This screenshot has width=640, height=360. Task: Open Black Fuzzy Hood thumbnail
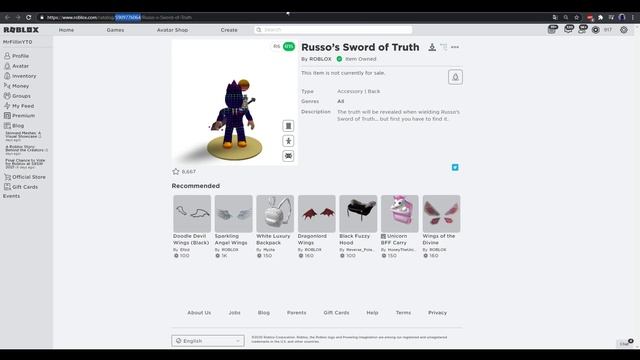tap(358, 213)
